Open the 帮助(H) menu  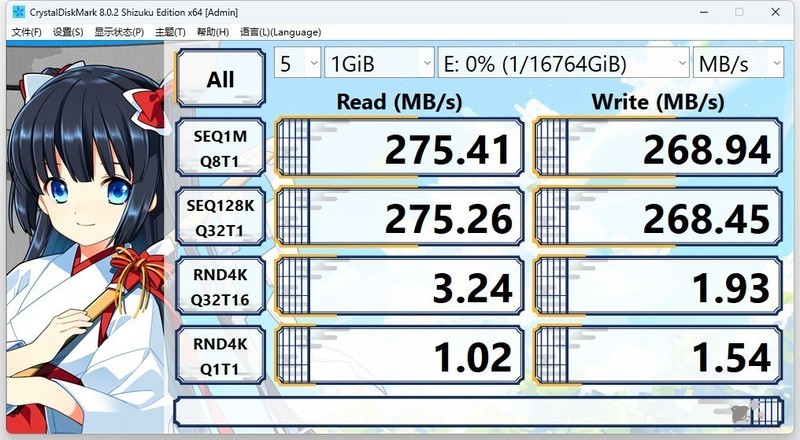(x=213, y=32)
